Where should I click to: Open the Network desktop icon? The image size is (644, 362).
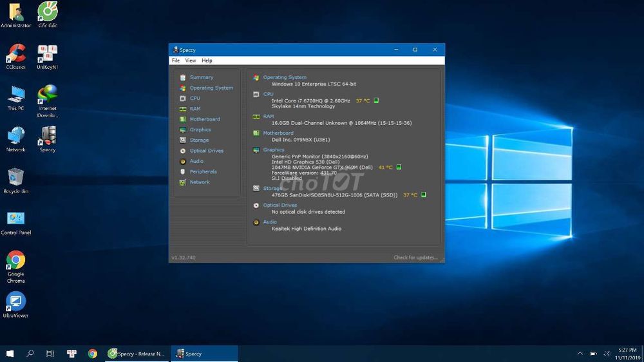(15, 140)
